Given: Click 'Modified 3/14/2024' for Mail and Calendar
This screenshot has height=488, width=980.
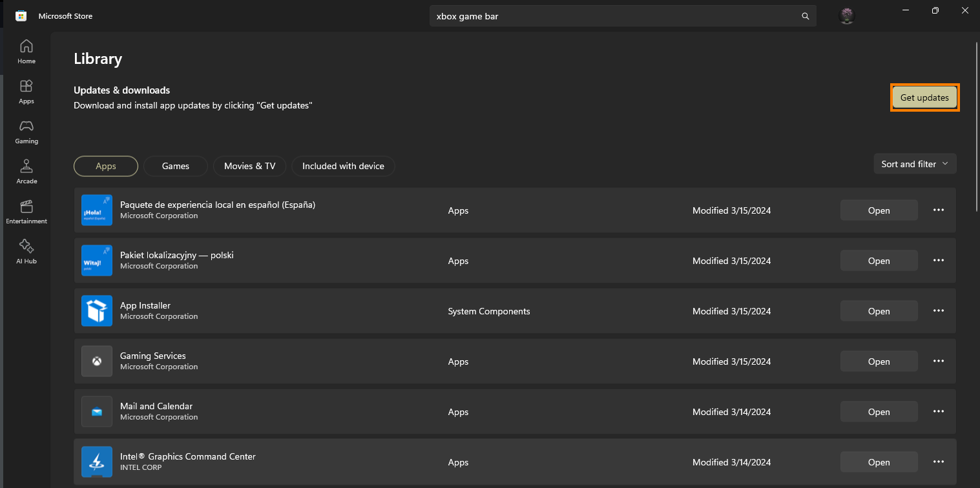Looking at the screenshot, I should click(x=732, y=412).
